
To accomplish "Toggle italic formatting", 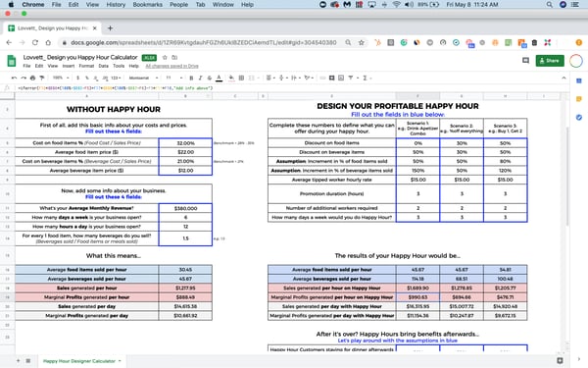I will tap(200, 79).
